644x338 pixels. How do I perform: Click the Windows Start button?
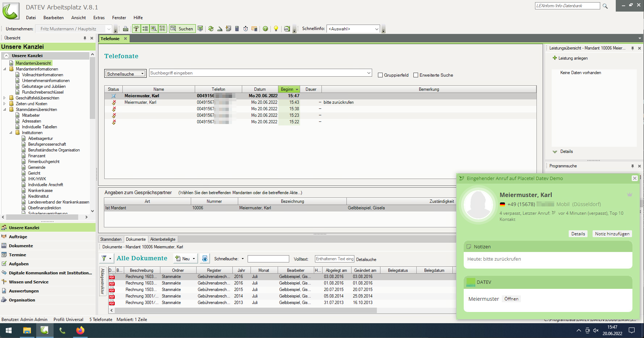(9, 330)
